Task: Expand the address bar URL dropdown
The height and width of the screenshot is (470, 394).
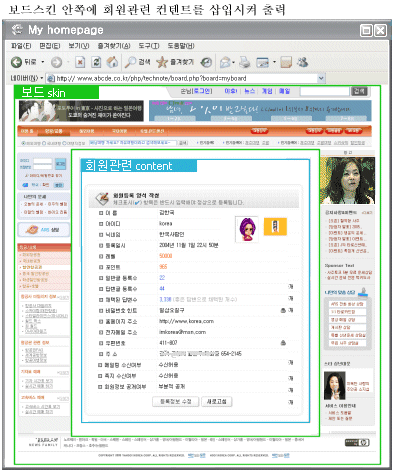Action: click(321, 78)
